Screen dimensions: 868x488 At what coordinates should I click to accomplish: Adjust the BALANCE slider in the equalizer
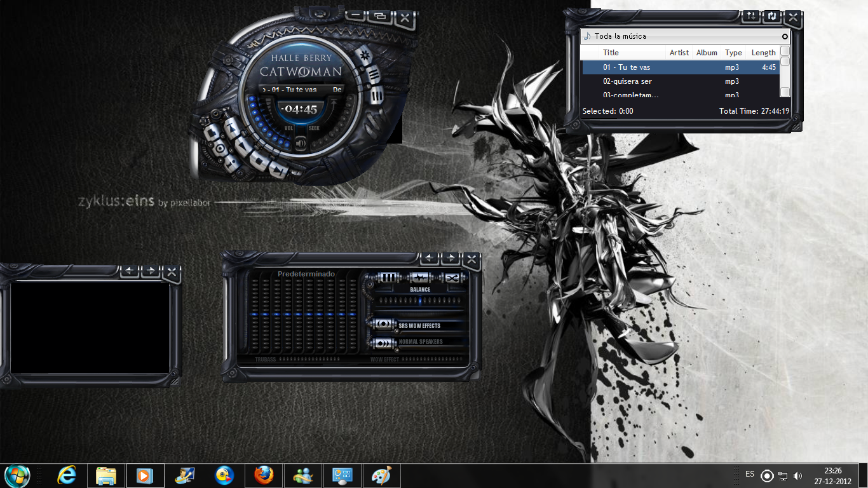click(419, 300)
